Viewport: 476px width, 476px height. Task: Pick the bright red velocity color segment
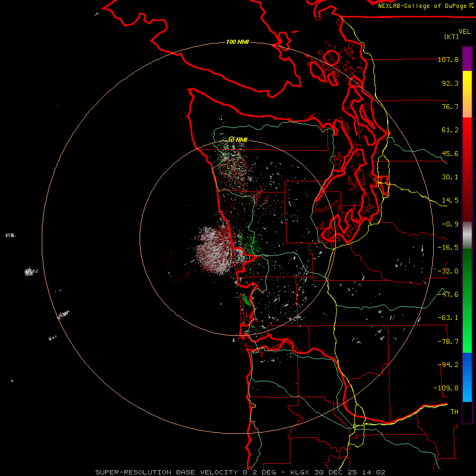[467, 140]
